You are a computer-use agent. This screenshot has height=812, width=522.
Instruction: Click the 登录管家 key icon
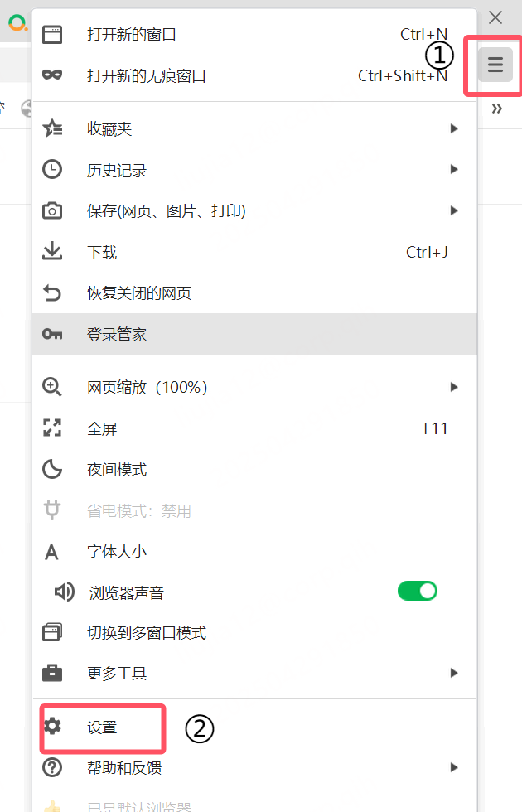click(x=52, y=335)
